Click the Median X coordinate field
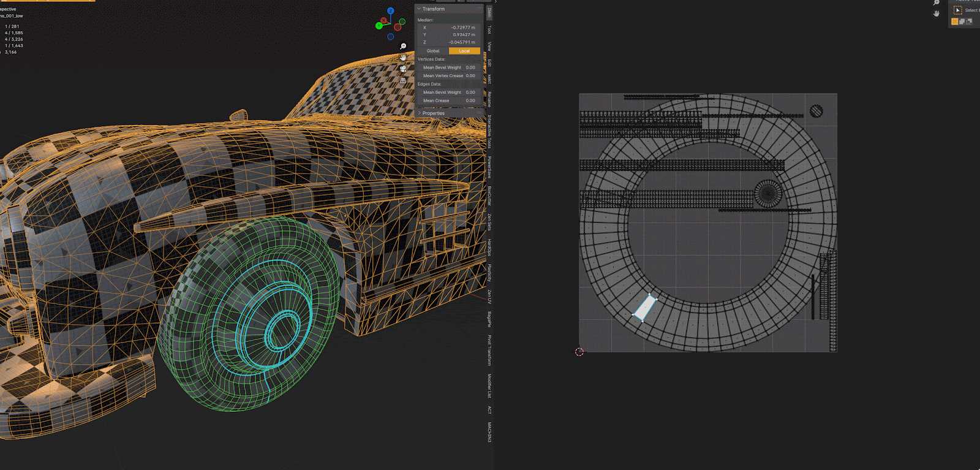 pos(449,28)
